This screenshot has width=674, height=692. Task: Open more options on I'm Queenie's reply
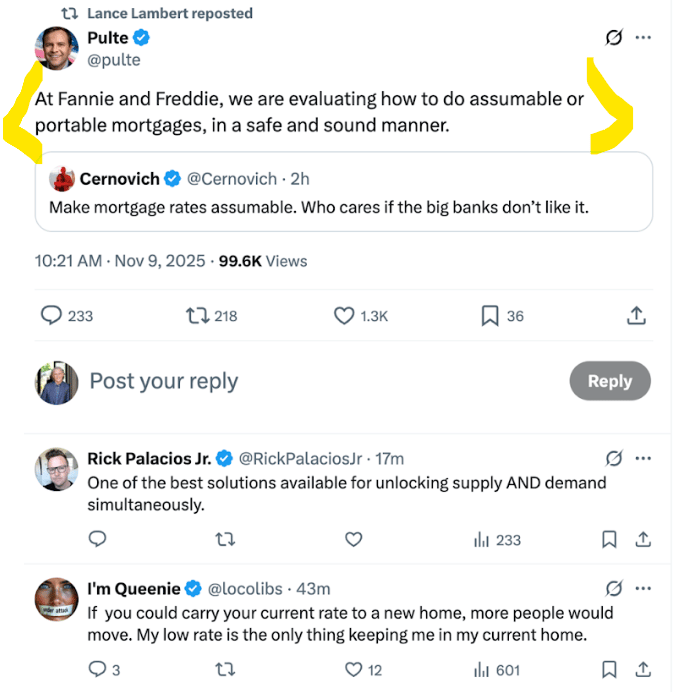click(643, 588)
